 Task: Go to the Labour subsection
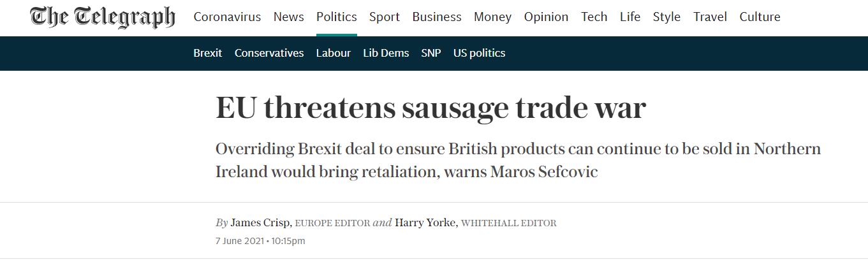[334, 53]
